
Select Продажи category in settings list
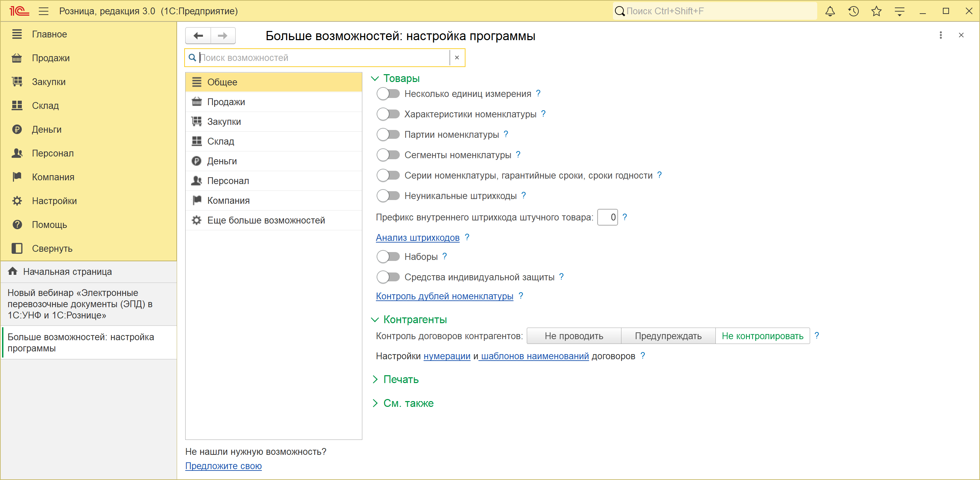273,102
